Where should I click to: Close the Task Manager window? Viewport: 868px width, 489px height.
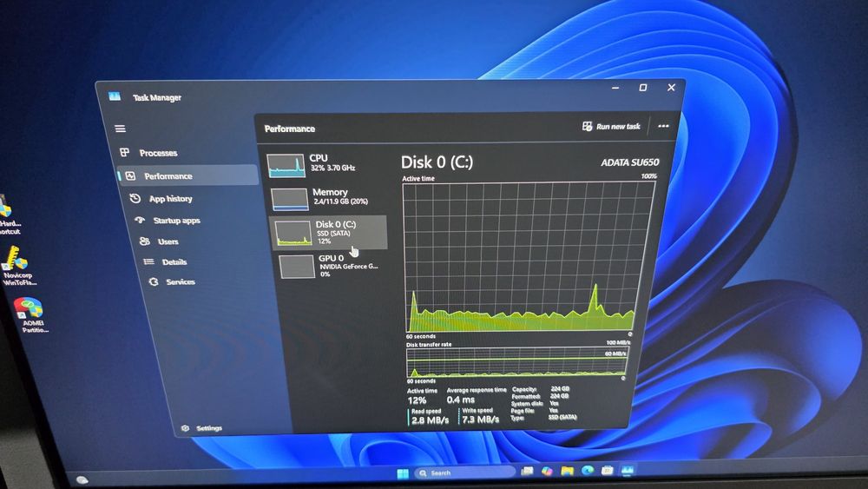[x=671, y=88]
